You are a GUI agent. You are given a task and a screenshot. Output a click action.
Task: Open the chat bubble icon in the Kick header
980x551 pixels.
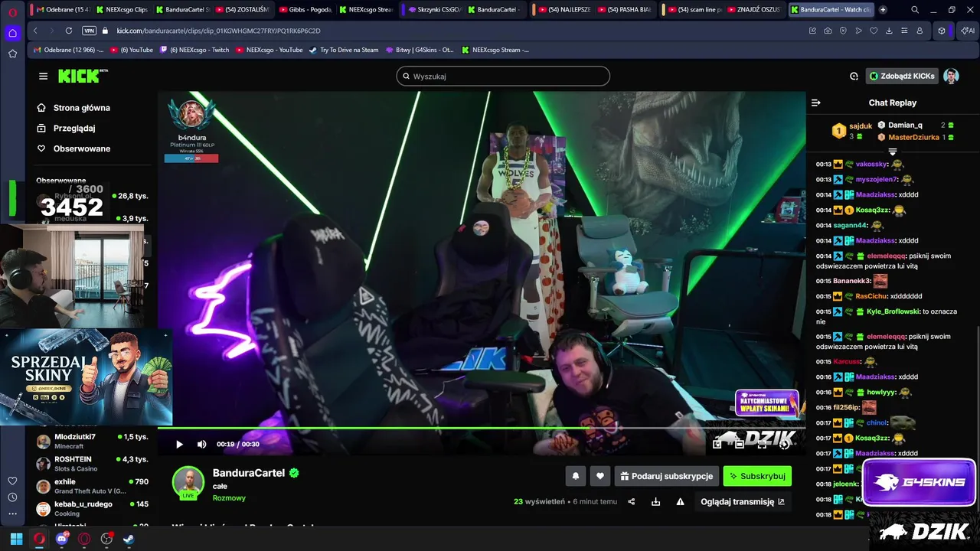click(854, 76)
